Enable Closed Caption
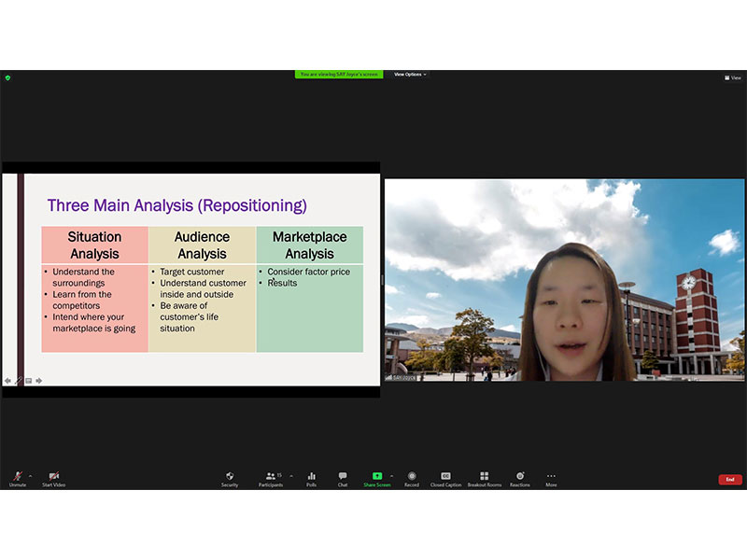The height and width of the screenshot is (560, 747). click(445, 477)
